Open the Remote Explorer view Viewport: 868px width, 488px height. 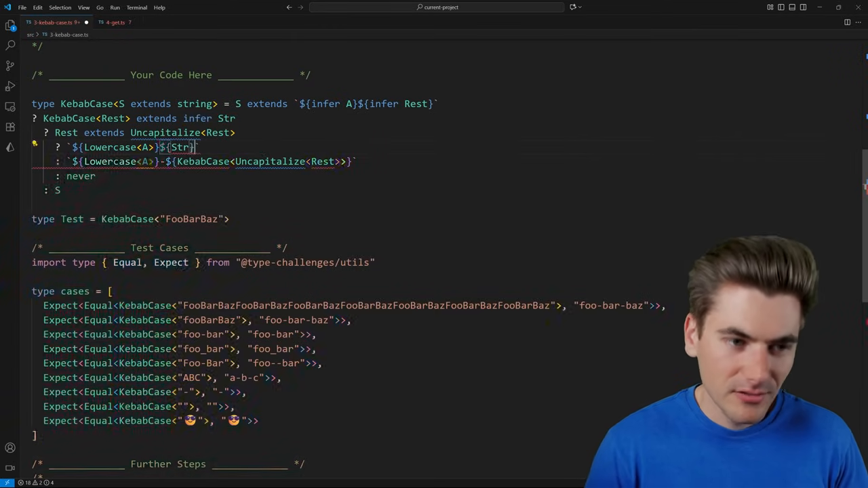tap(10, 106)
